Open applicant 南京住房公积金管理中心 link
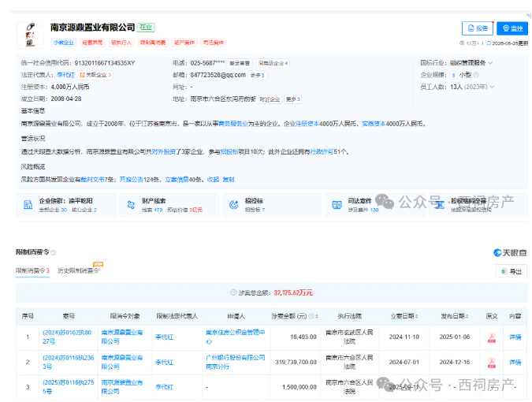Screen dimensions: 532x402 (235, 337)
